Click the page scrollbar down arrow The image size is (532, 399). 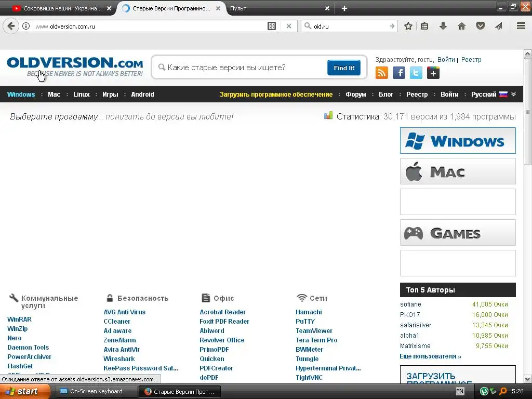[x=528, y=379]
